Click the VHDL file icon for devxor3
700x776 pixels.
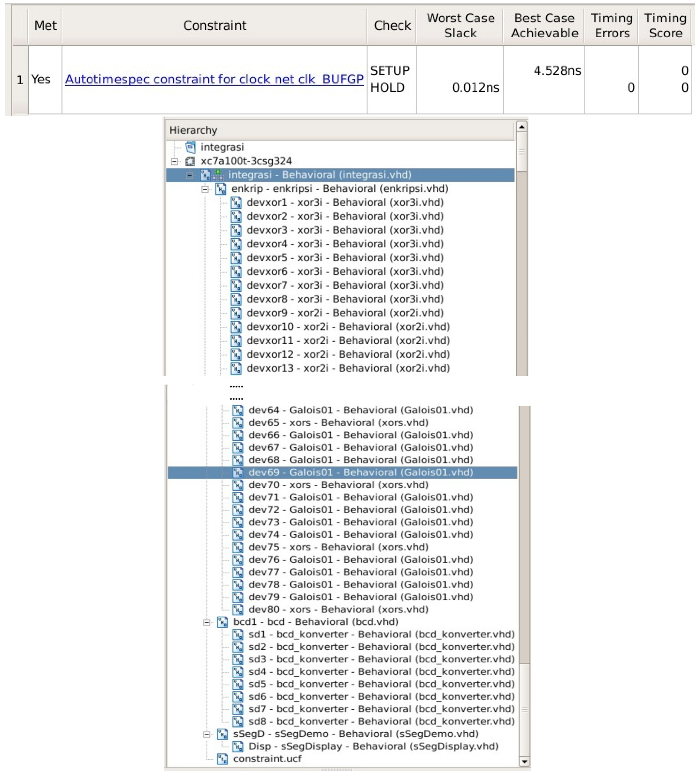[x=236, y=230]
